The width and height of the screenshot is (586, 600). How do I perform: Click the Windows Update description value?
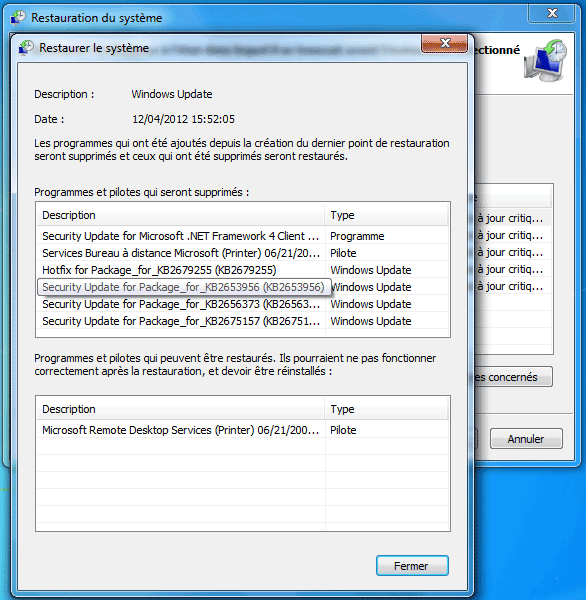pyautogui.click(x=172, y=94)
